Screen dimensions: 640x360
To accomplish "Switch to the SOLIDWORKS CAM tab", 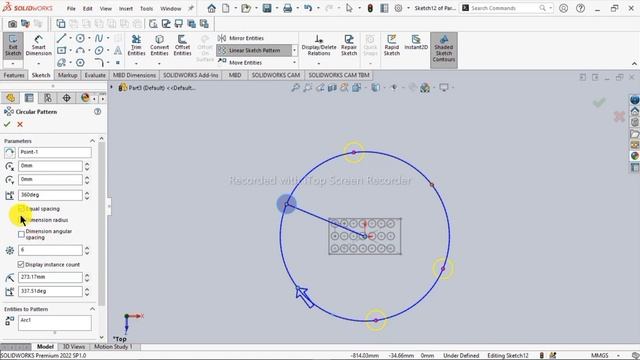I will 276,75.
